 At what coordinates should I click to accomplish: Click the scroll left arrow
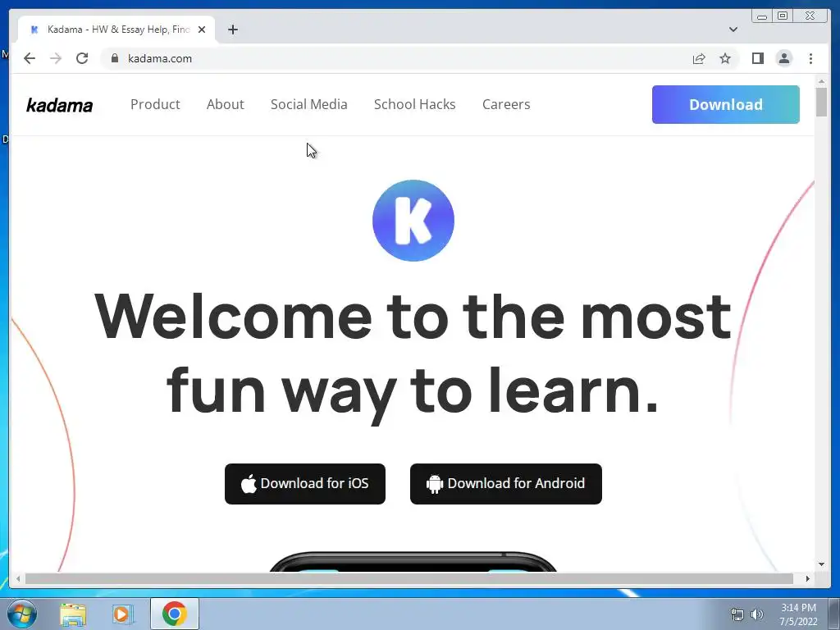[x=18, y=578]
